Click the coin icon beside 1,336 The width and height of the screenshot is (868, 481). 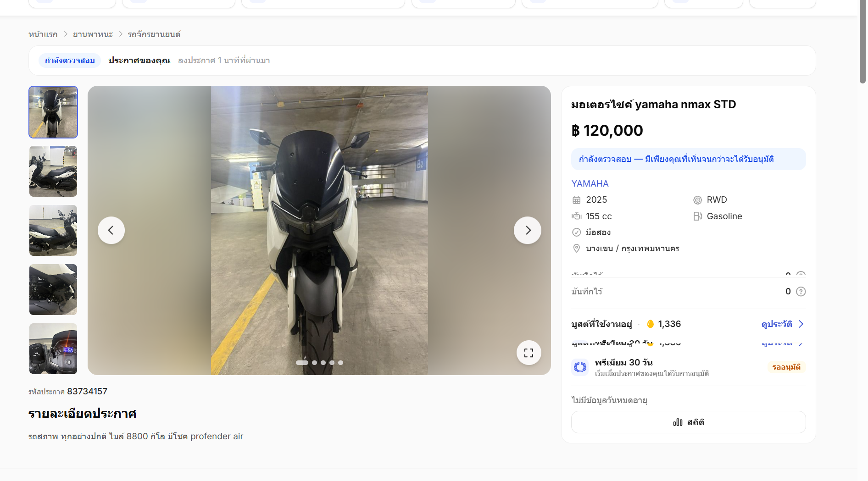650,324
